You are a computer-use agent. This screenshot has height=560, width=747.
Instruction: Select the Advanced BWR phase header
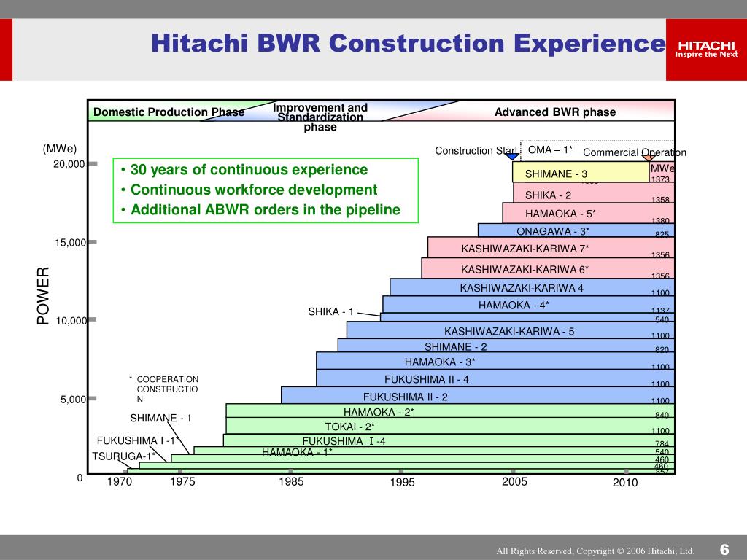tap(555, 112)
